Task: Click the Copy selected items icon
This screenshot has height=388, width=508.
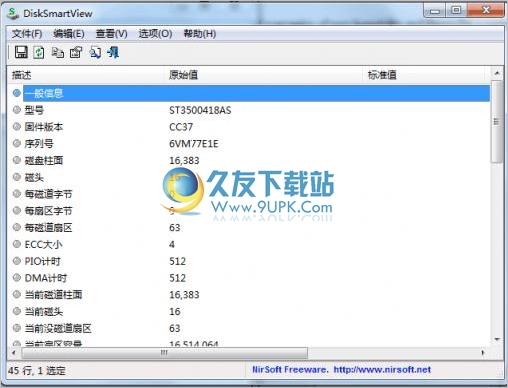Action: (58, 52)
